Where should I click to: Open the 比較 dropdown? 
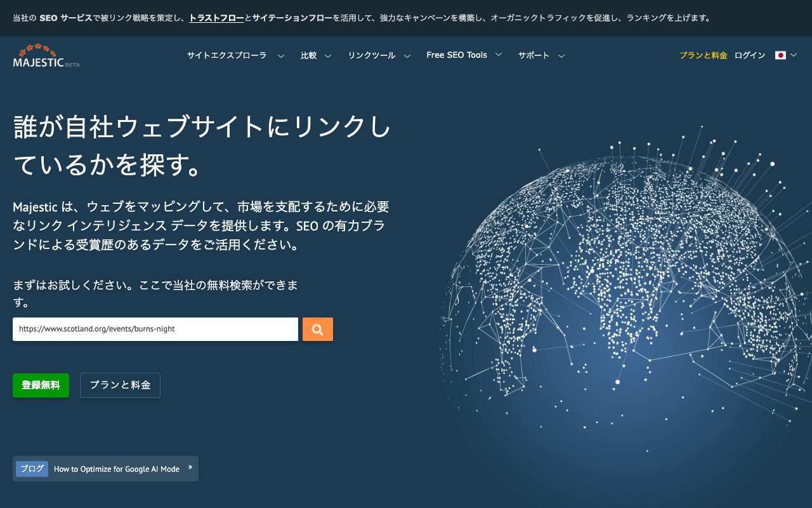(327, 56)
